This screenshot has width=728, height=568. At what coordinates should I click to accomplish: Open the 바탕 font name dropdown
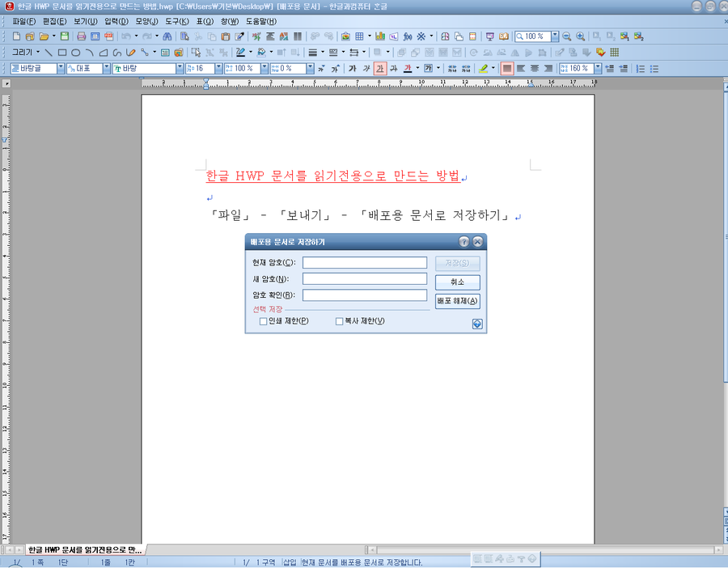click(180, 69)
